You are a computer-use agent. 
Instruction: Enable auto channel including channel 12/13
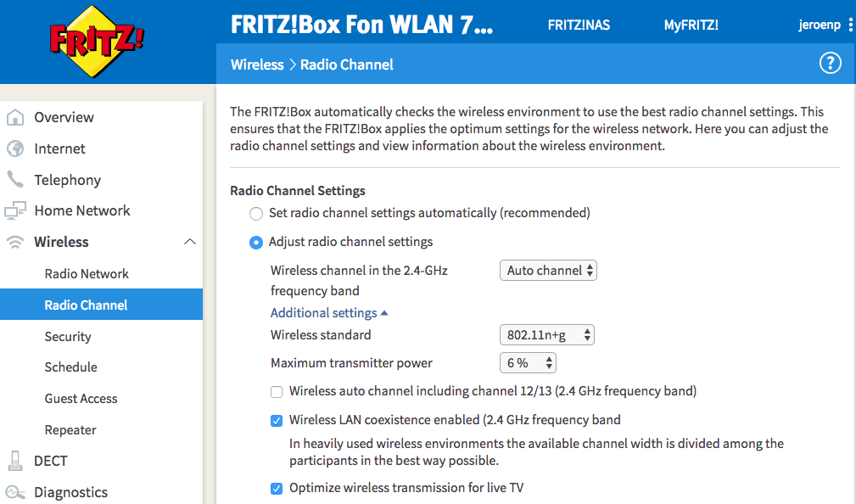277,391
